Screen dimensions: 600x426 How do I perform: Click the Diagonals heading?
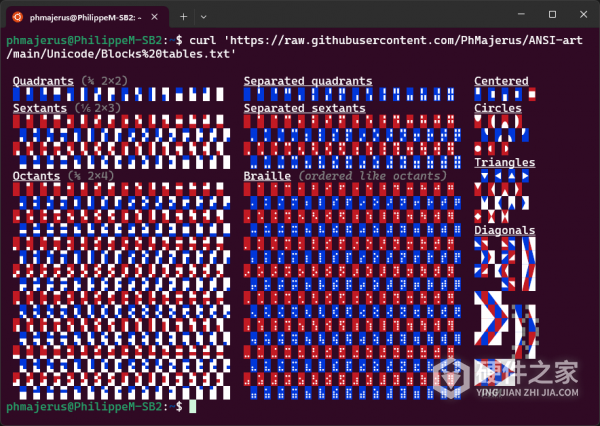[x=504, y=230]
